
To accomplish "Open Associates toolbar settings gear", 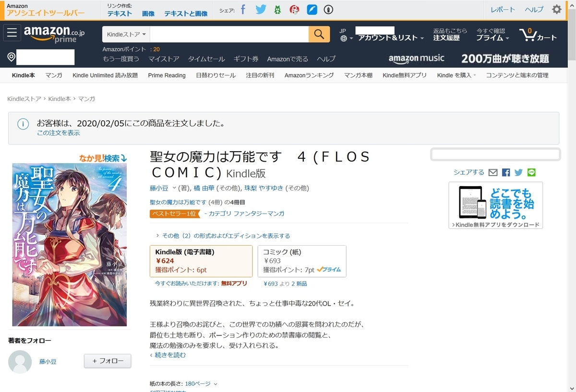I will pyautogui.click(x=557, y=10).
